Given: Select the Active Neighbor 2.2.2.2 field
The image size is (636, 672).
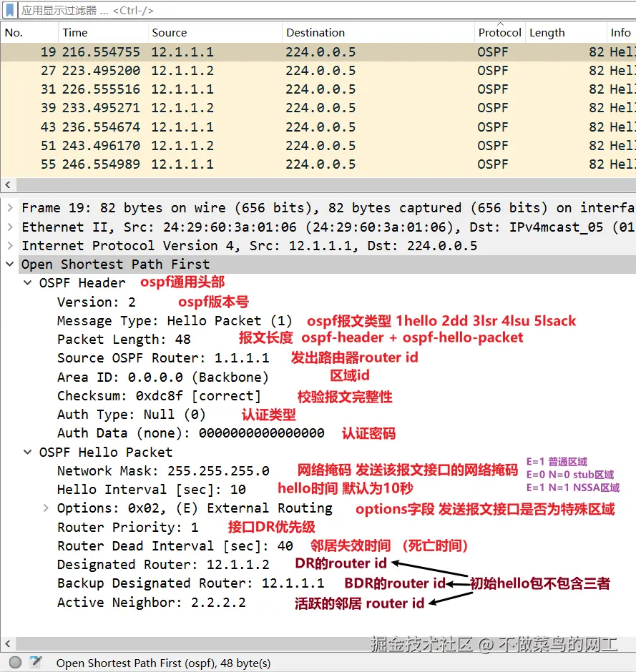Looking at the screenshot, I should point(152,603).
